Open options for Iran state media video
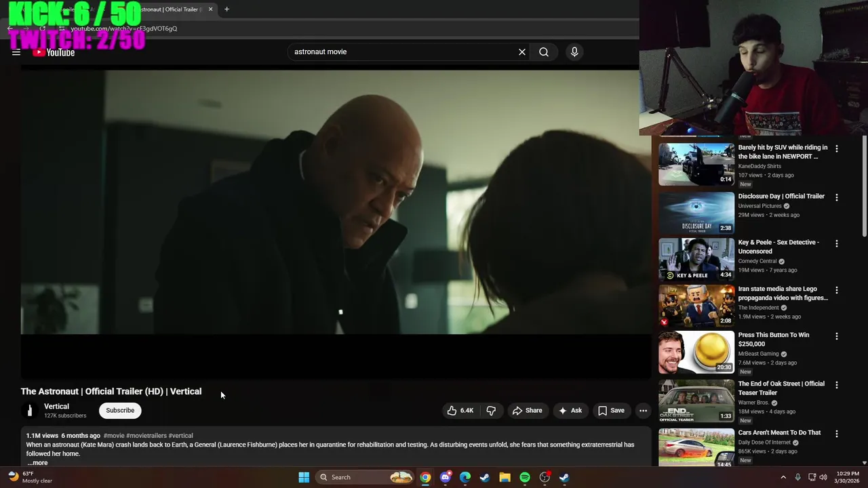Screen dimensions: 868x488 point(836,290)
